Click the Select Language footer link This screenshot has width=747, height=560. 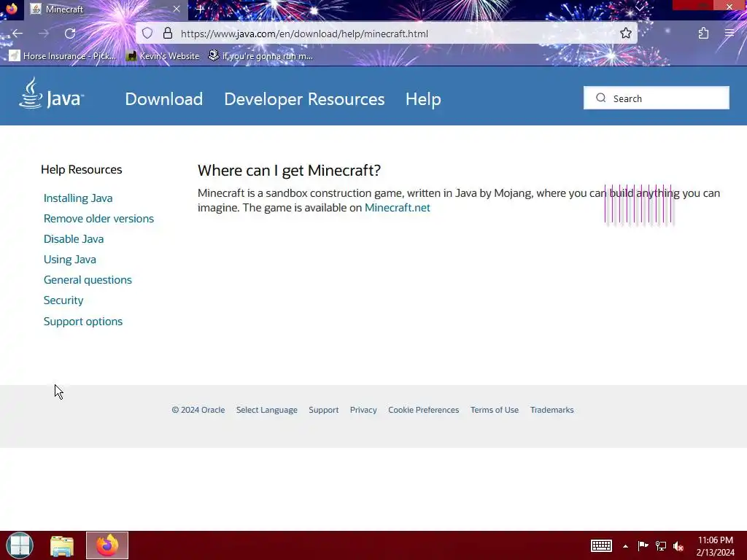pos(267,410)
